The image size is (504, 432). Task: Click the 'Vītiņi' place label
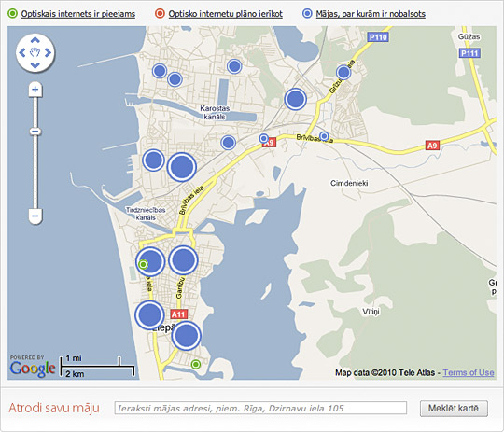point(371,312)
